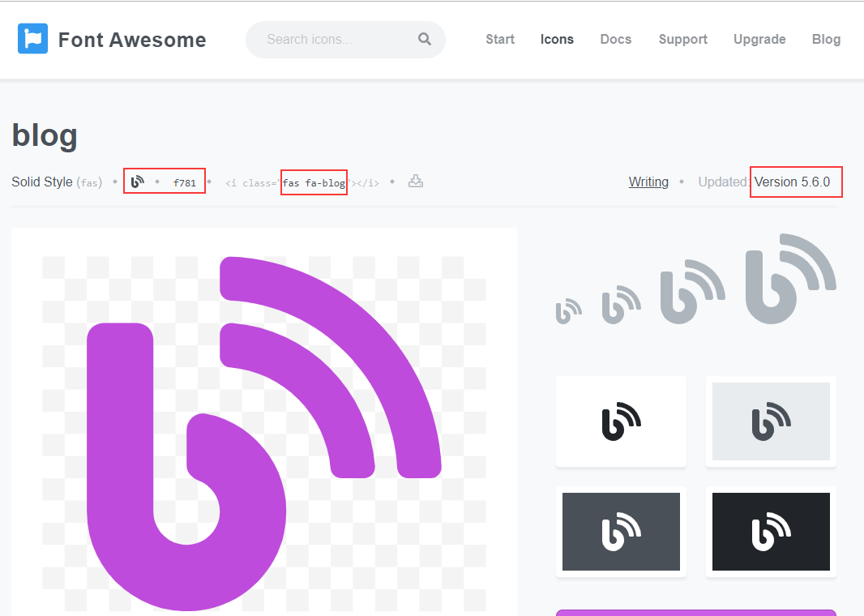Open the Icons nav item
This screenshot has height=616, width=864.
click(x=557, y=39)
